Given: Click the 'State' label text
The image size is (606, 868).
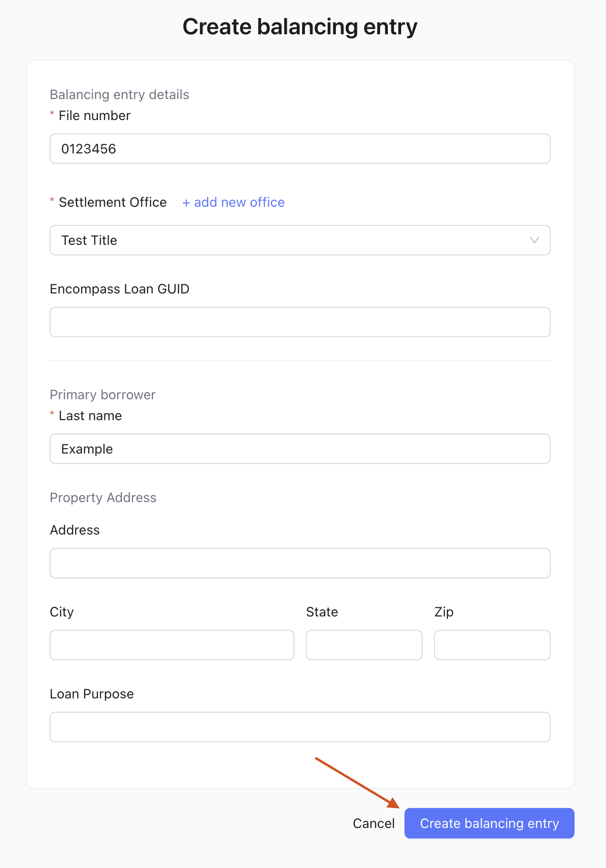Looking at the screenshot, I should [x=322, y=612].
